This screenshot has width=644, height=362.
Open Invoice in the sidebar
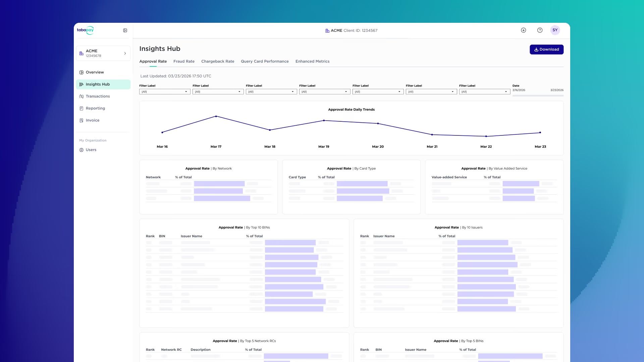click(x=103, y=121)
